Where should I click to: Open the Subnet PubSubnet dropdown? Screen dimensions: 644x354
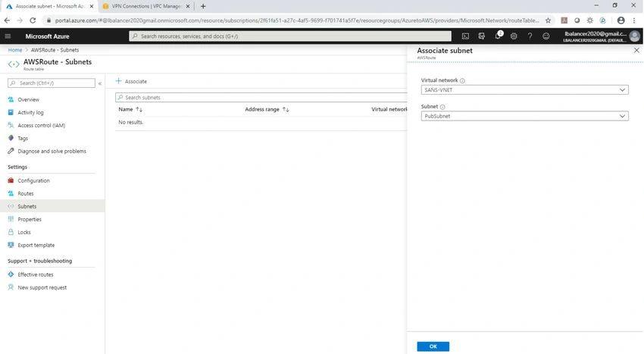(x=524, y=116)
